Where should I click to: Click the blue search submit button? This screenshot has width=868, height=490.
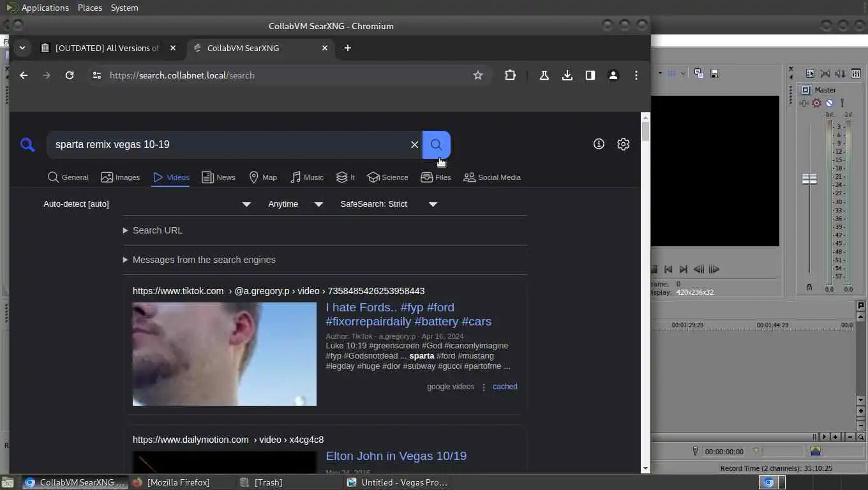click(x=437, y=145)
